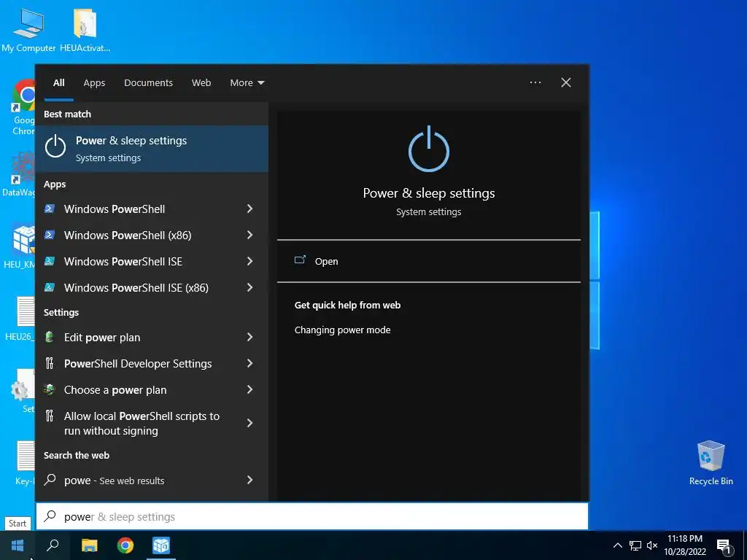Click the Windows PowerShell ISE icon
The width and height of the screenshot is (747, 560).
(x=50, y=261)
